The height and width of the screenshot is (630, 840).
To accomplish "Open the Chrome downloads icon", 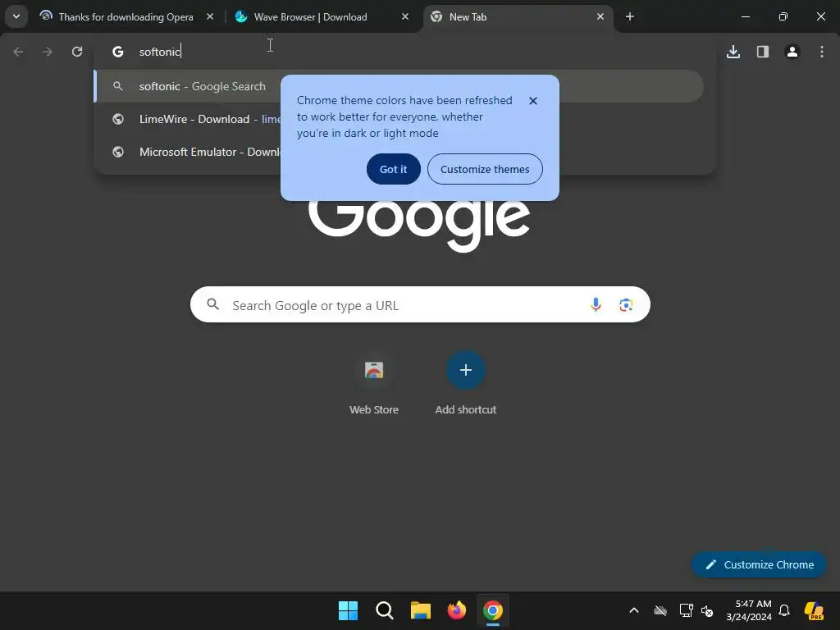I will point(733,52).
